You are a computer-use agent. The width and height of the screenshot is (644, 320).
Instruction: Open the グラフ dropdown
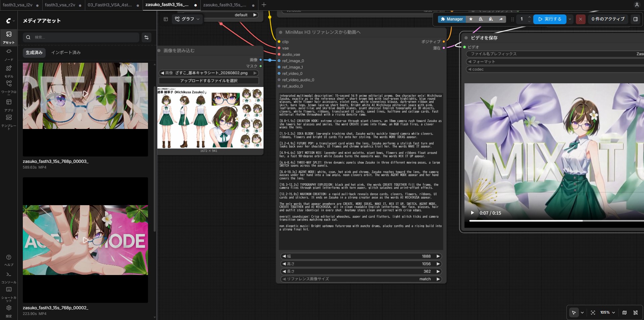pyautogui.click(x=187, y=19)
